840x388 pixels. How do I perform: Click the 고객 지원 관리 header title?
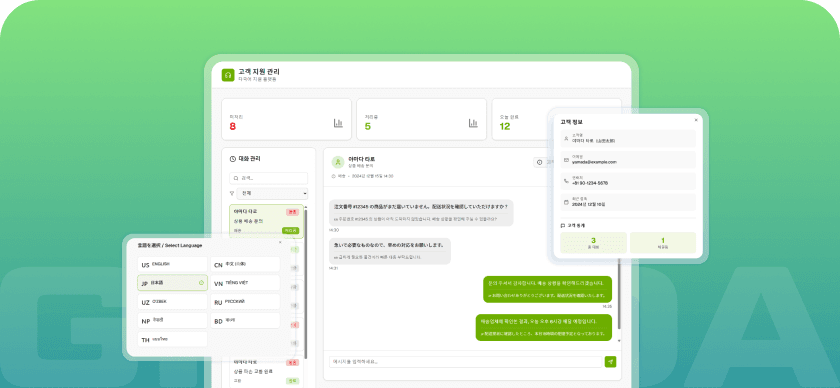[259, 72]
